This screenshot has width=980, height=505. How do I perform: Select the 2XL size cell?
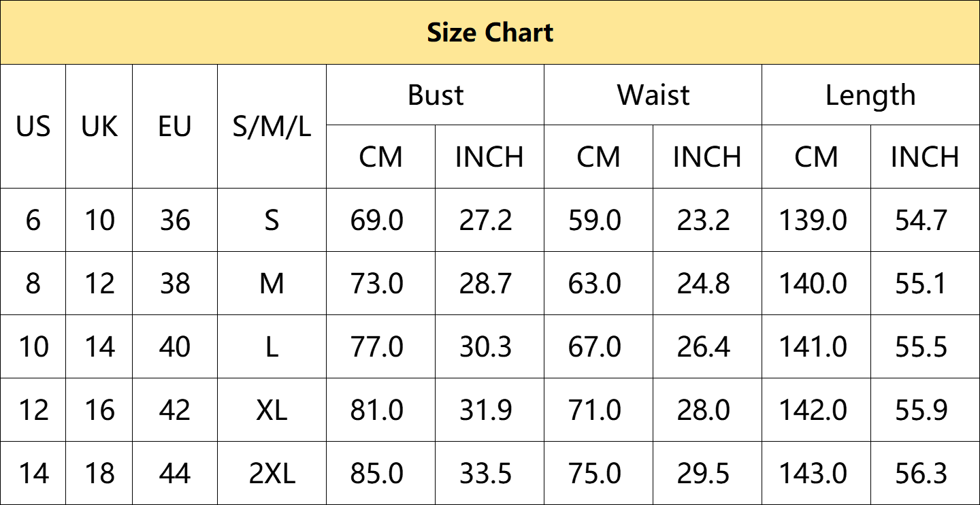(x=272, y=474)
